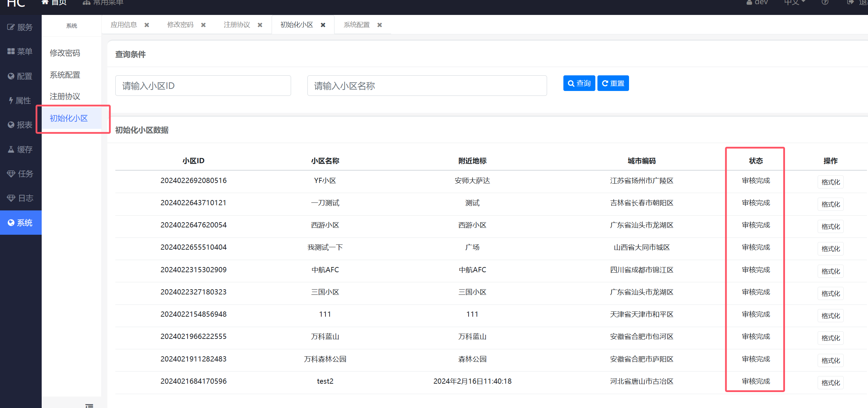This screenshot has width=868, height=408.
Task: Open 常用菜单 in the top bar
Action: pos(103,3)
